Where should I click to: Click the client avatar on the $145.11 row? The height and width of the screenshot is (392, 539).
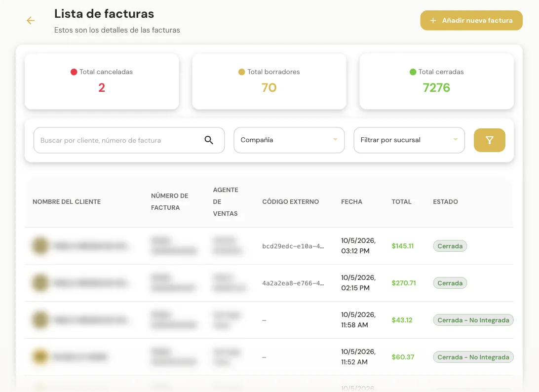pyautogui.click(x=40, y=246)
